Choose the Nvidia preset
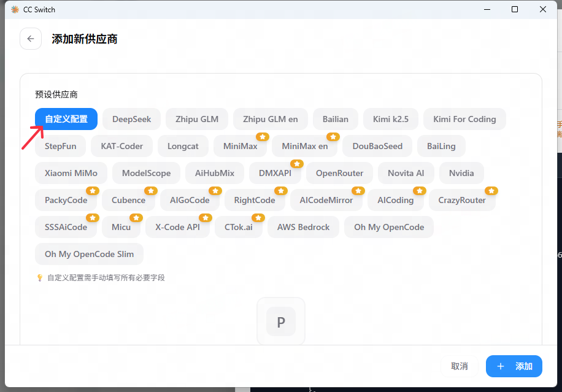Screen dimensions: 562x392 tap(461, 173)
